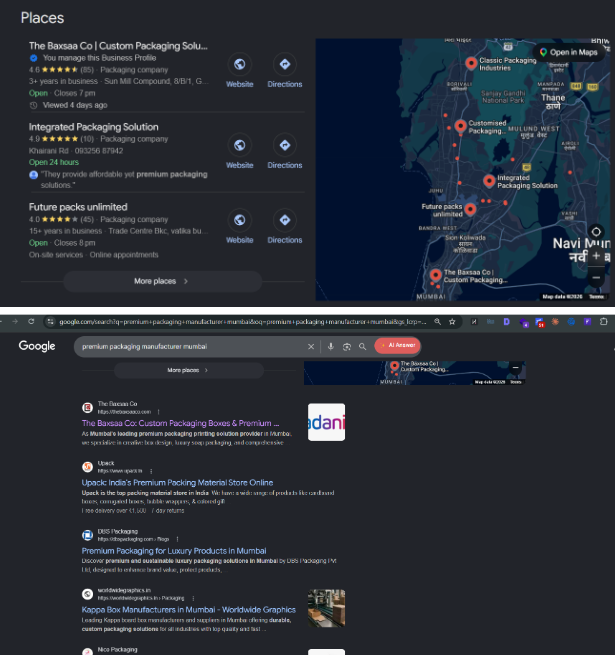
Task: Click the Google logo
Action: coord(37,346)
